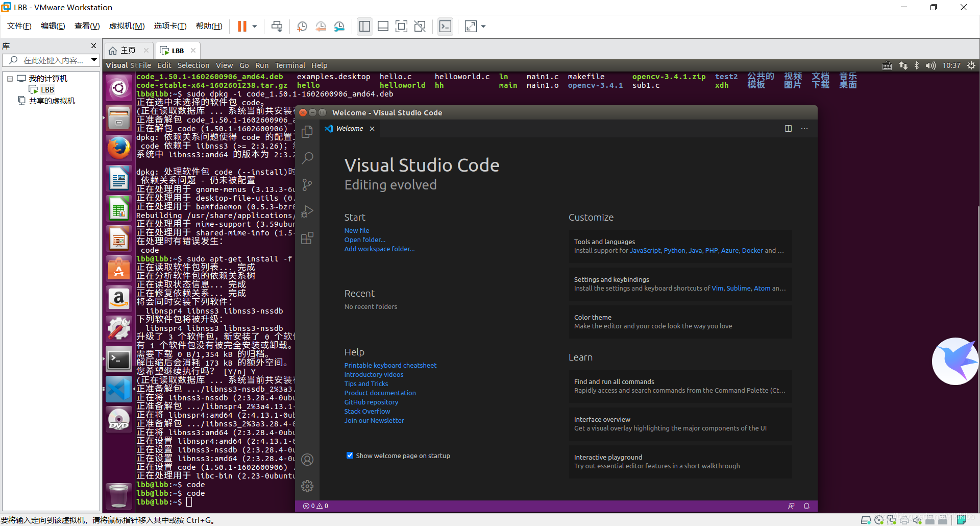Click errors and warnings status bar indicator
This screenshot has height=526, width=980.
(x=315, y=506)
